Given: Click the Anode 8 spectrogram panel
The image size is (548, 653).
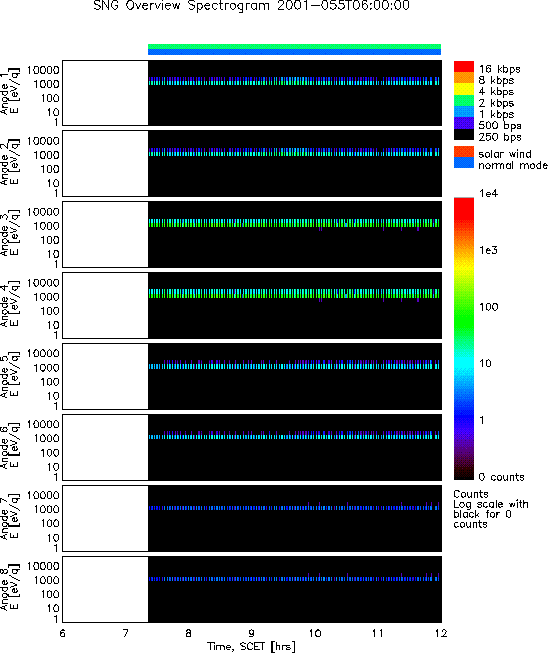Looking at the screenshot, I should tap(252, 588).
